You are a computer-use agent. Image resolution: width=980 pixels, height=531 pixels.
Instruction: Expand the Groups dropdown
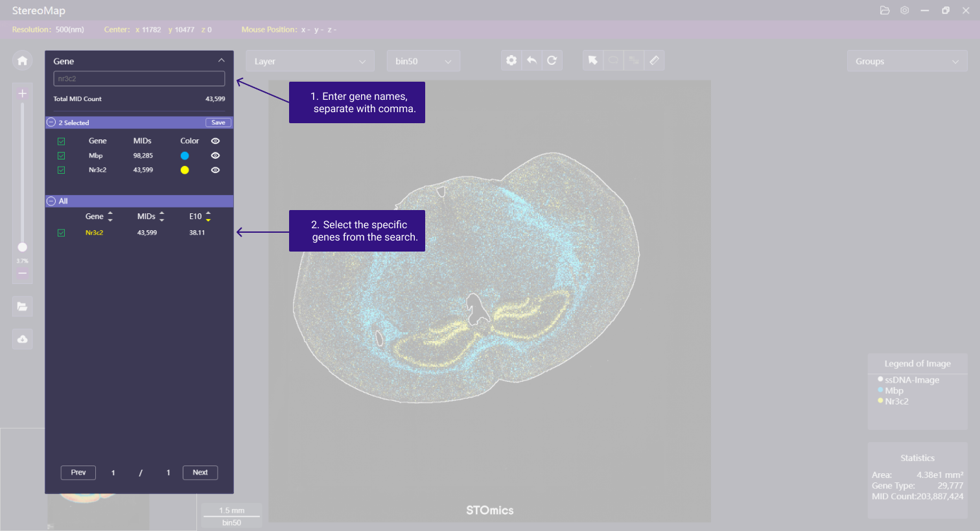(x=907, y=62)
